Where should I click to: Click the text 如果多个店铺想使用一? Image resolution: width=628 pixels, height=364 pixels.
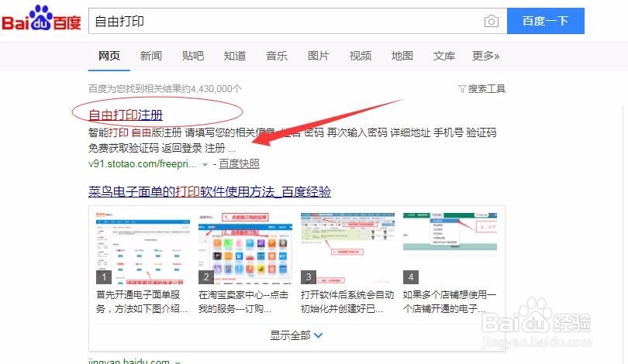(450, 295)
